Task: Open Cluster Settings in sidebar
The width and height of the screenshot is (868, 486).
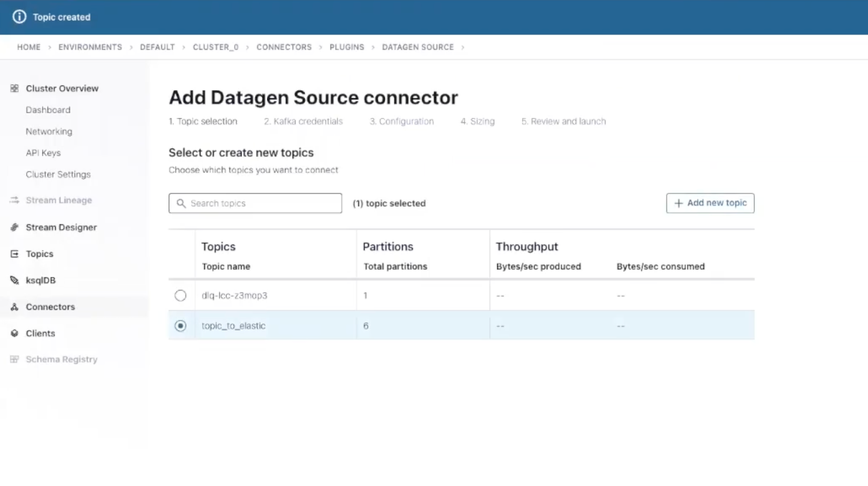Action: click(x=58, y=175)
